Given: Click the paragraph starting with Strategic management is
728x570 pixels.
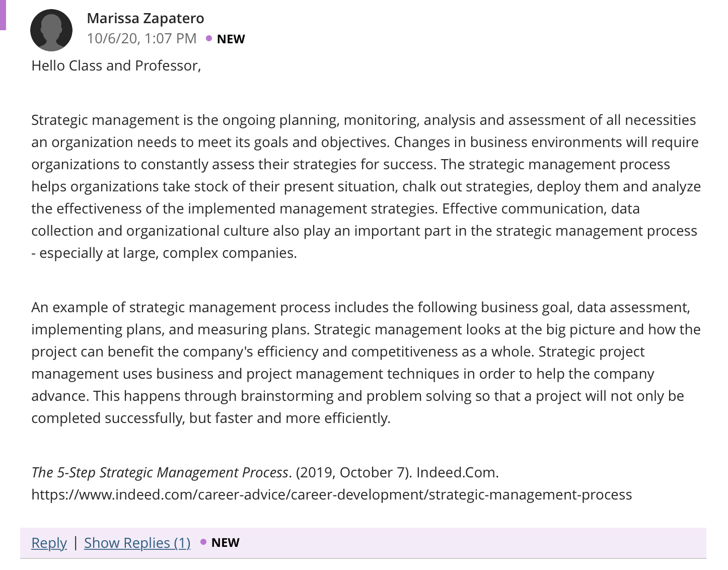Looking at the screenshot, I should tap(366, 186).
